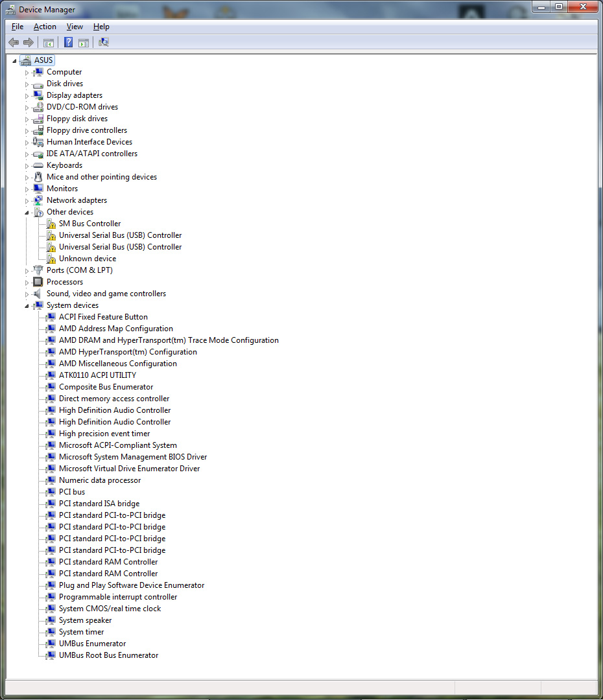Select Direct memory access controller
The width and height of the screenshot is (603, 700).
coord(114,399)
